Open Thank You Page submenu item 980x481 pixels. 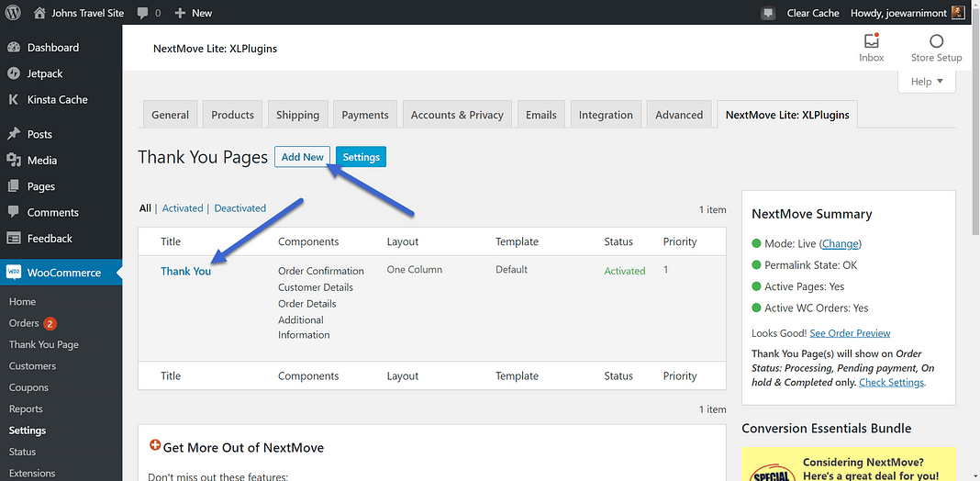click(x=44, y=344)
